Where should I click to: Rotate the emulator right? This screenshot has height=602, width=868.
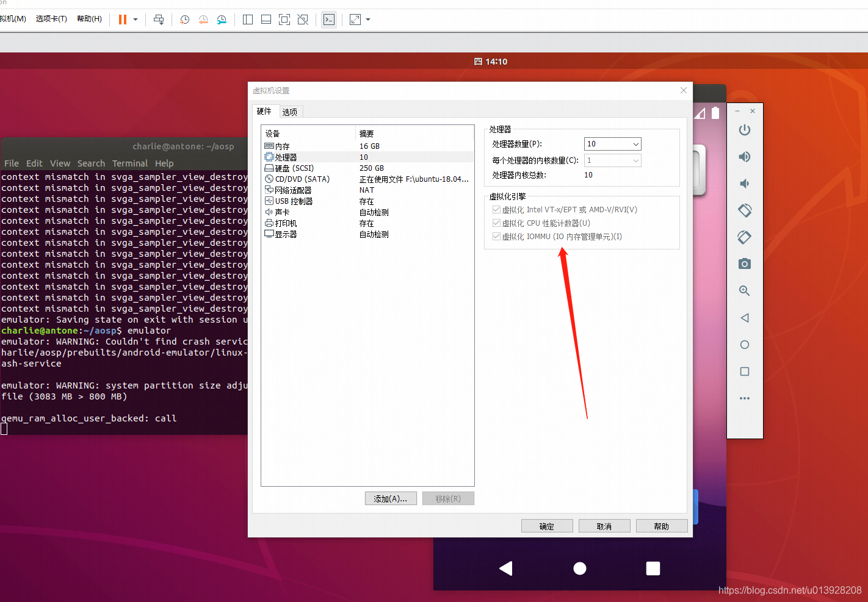point(745,237)
